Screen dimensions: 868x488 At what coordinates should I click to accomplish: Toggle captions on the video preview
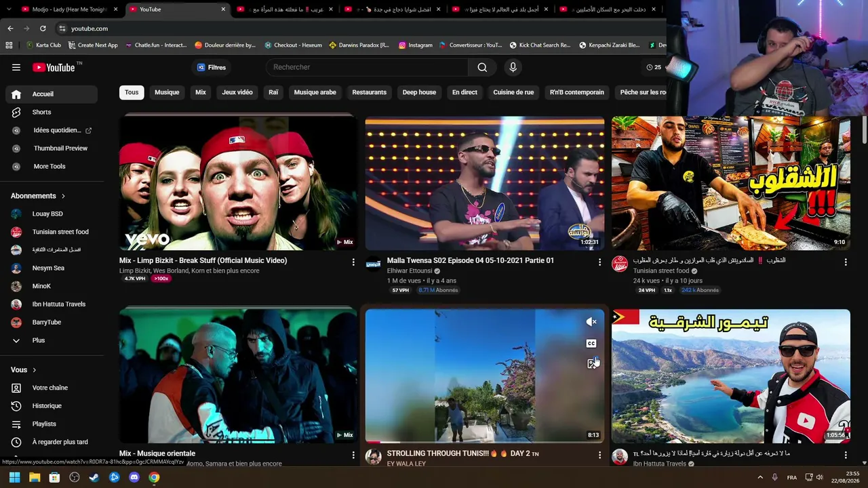[x=591, y=344]
